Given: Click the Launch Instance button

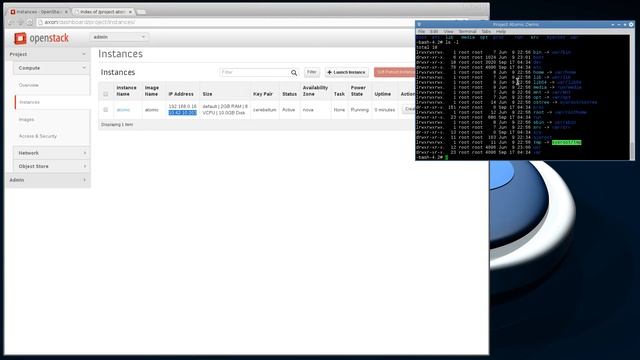Looking at the screenshot, I should [x=347, y=72].
